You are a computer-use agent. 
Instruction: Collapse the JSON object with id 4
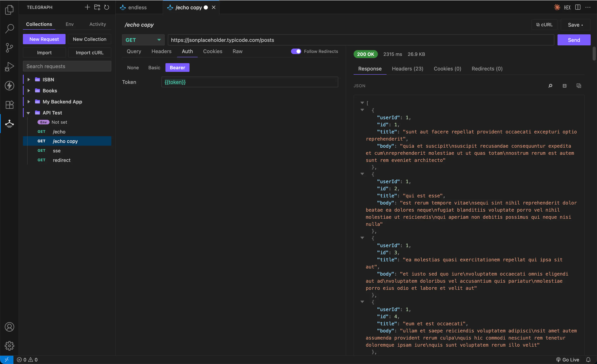tap(362, 302)
